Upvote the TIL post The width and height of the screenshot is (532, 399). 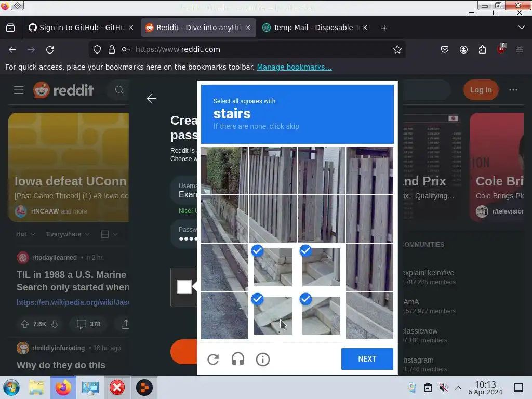(x=25, y=324)
